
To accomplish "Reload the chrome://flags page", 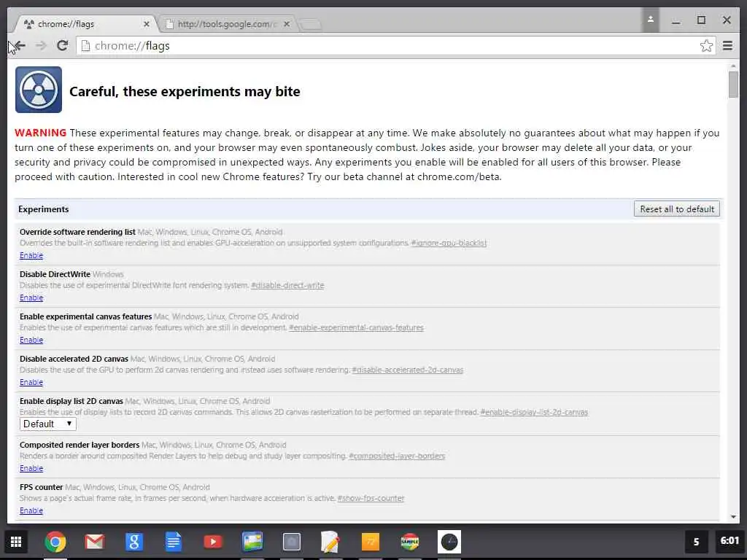I will click(63, 46).
